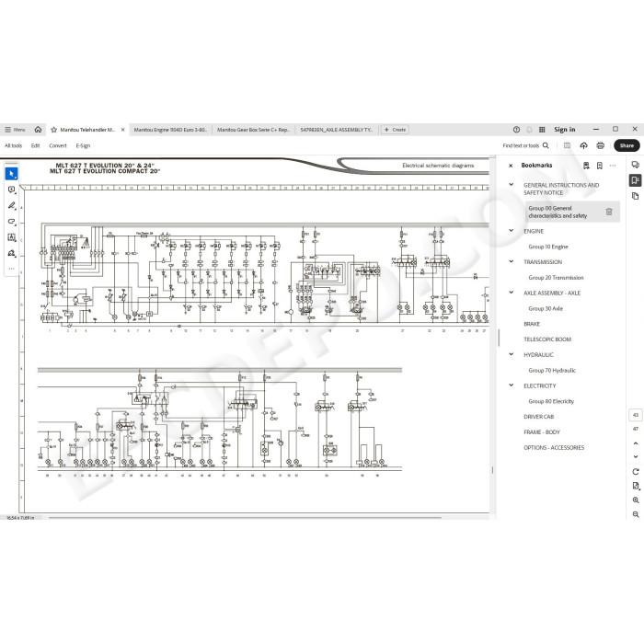The height and width of the screenshot is (644, 644).
Task: Click the cloud upload icon
Action: click(x=583, y=145)
